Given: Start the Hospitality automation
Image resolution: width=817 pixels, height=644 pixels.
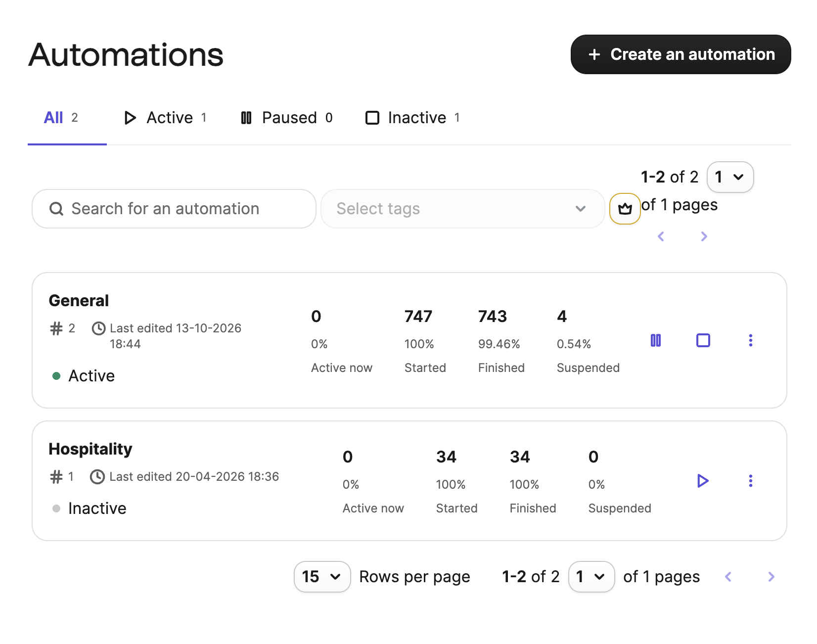Looking at the screenshot, I should click(x=703, y=481).
